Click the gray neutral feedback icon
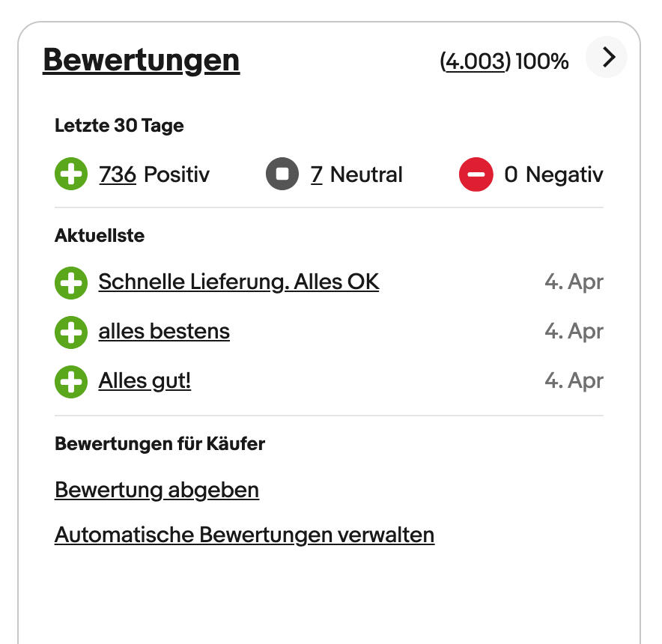662x644 pixels. click(x=282, y=175)
